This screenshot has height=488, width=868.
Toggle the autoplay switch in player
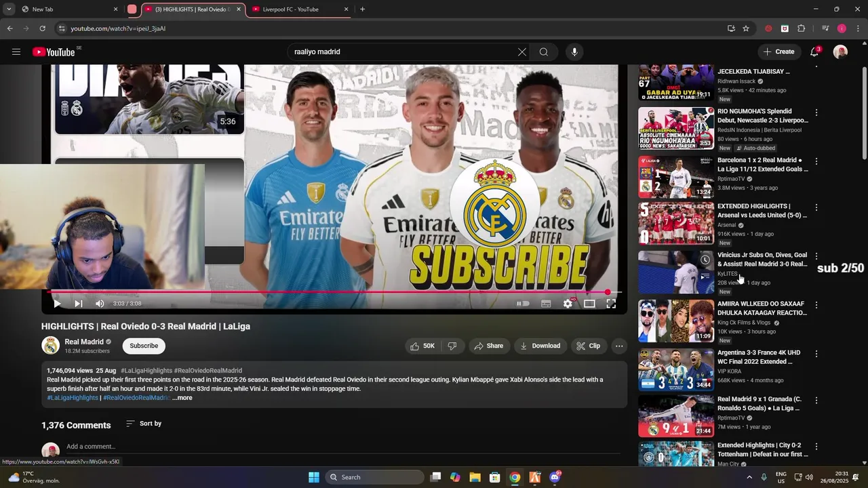(523, 304)
